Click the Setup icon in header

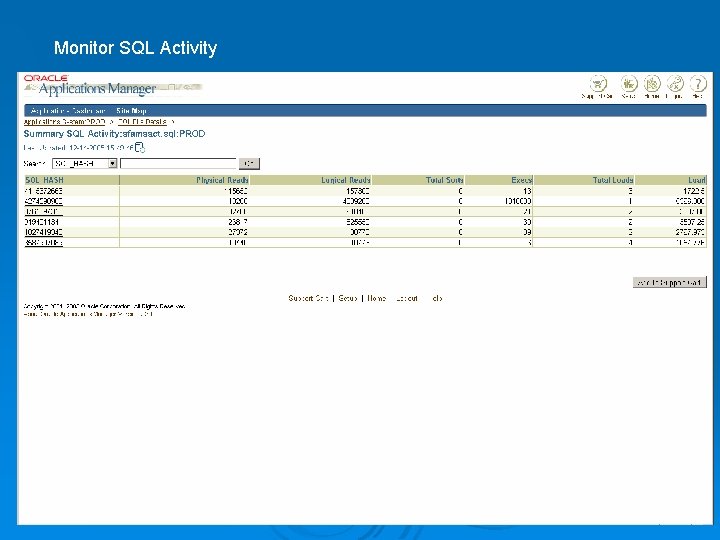click(629, 84)
